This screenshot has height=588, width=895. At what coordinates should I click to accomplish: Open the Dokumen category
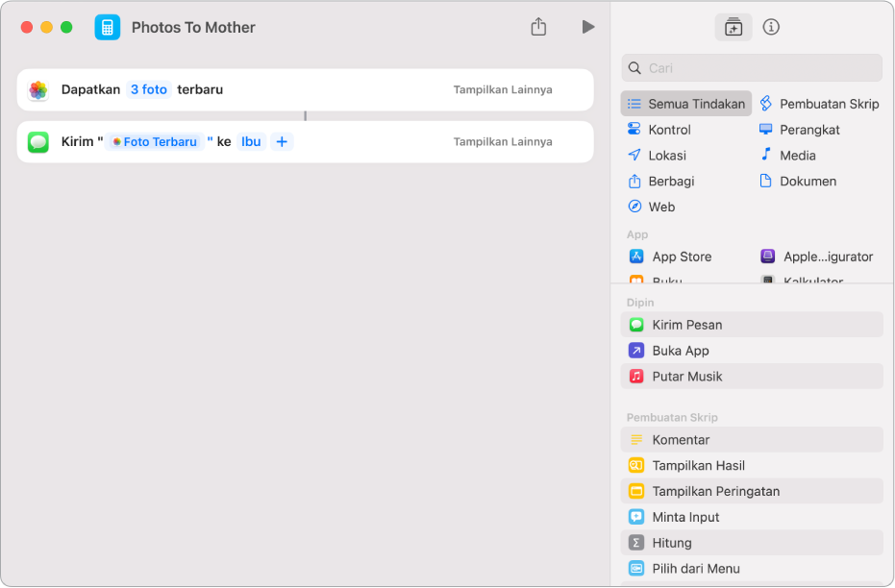[x=798, y=182]
